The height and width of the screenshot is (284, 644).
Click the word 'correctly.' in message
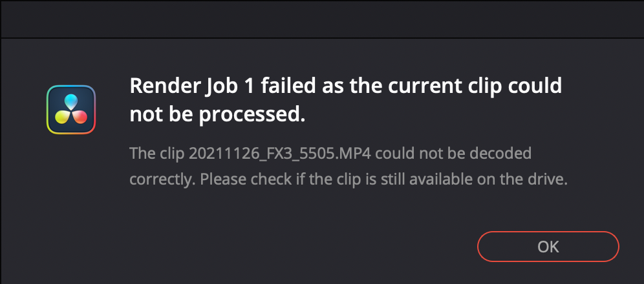pos(162,179)
